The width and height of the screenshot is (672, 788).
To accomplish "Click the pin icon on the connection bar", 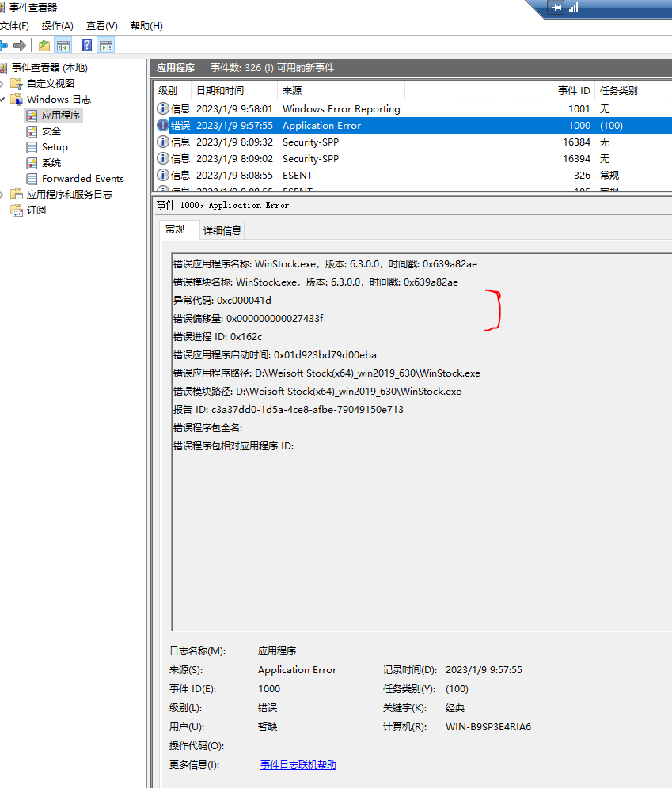I will click(x=556, y=8).
